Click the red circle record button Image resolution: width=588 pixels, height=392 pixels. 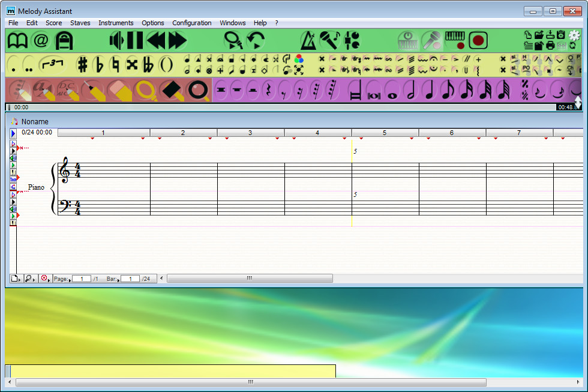tap(478, 40)
